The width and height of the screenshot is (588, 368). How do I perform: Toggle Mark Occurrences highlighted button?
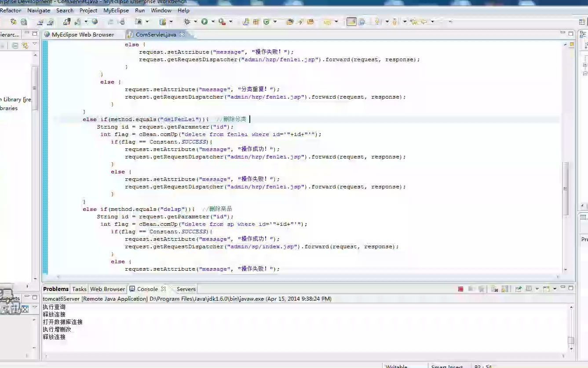pos(351,22)
